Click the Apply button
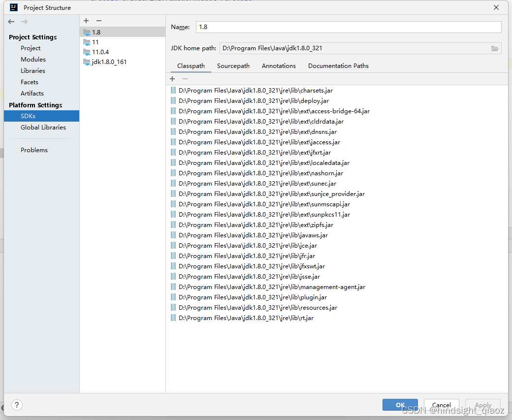The width and height of the screenshot is (512, 420). 483,405
